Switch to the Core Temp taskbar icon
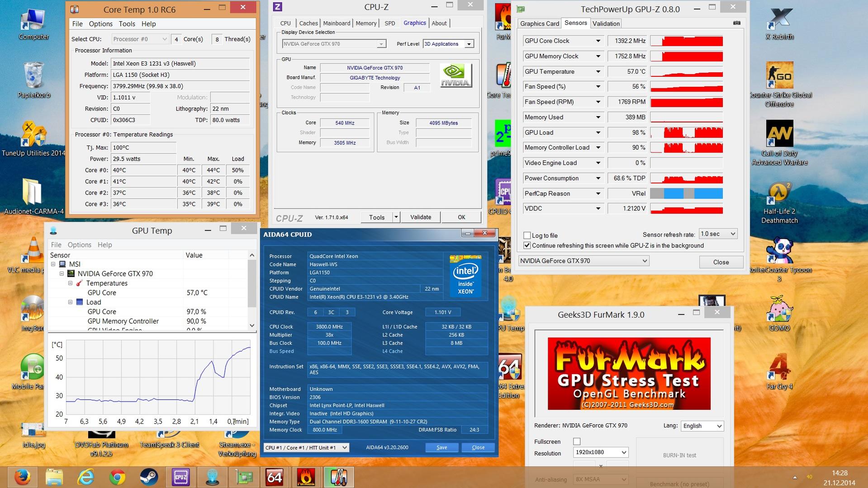868x488 pixels. coord(338,477)
